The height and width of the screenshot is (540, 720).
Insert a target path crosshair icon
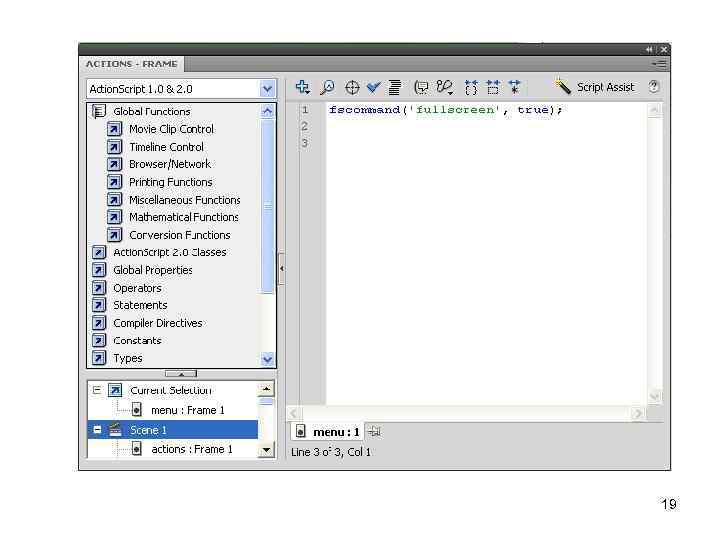pos(352,87)
